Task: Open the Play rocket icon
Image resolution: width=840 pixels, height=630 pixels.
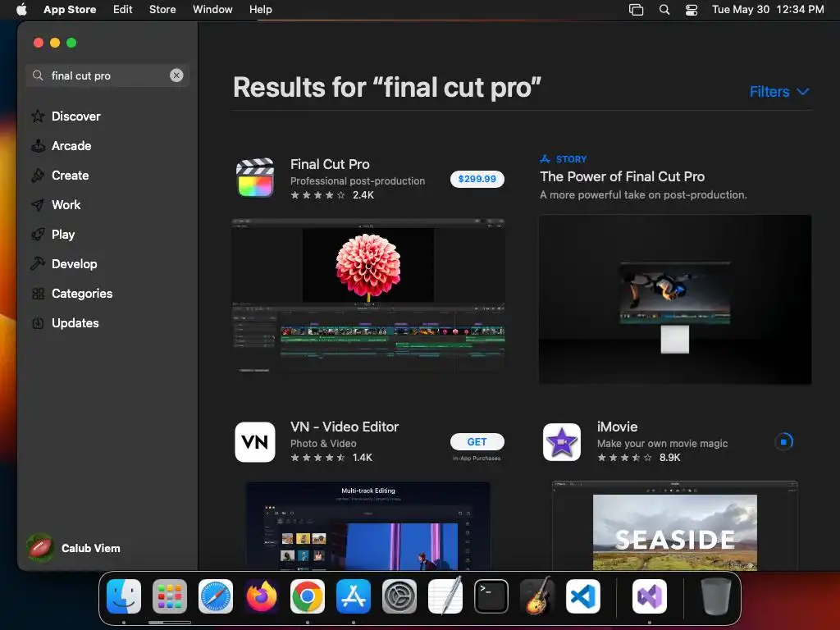Action: pyautogui.click(x=38, y=234)
